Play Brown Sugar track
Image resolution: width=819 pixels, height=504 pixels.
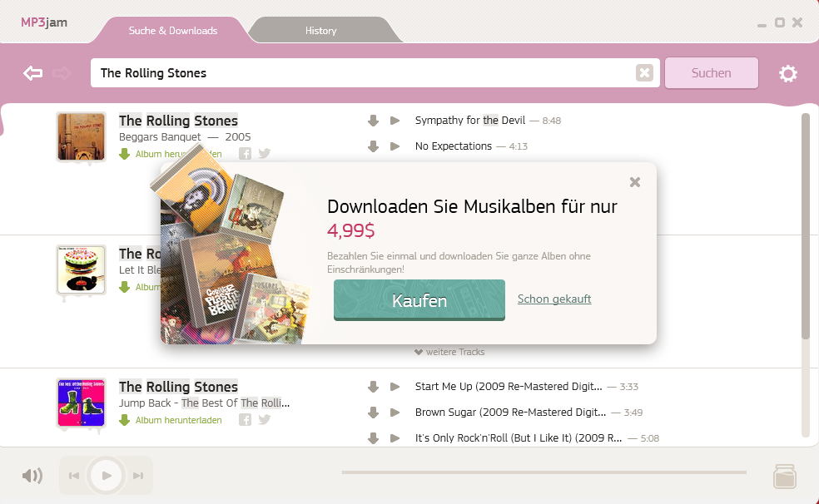395,413
